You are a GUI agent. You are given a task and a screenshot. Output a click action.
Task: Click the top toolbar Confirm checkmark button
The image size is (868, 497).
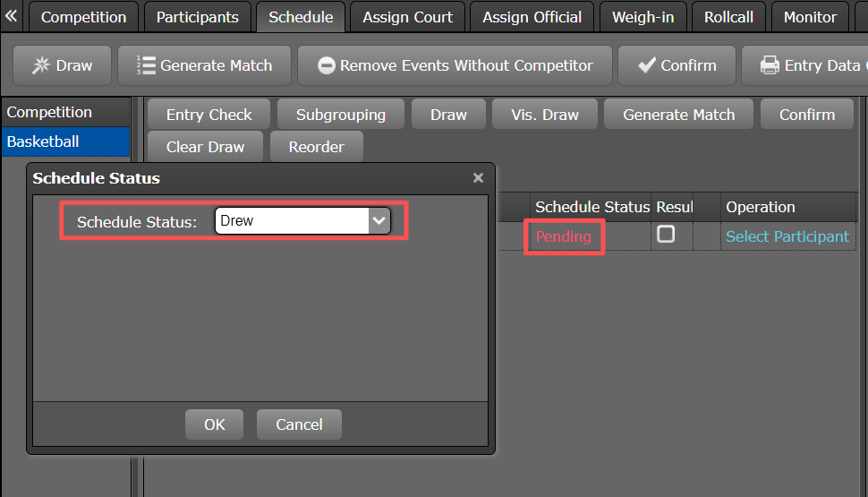677,65
